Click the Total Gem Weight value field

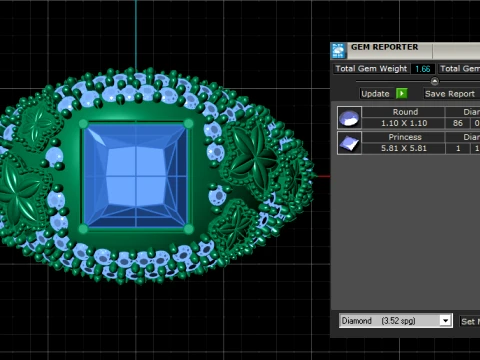(423, 69)
